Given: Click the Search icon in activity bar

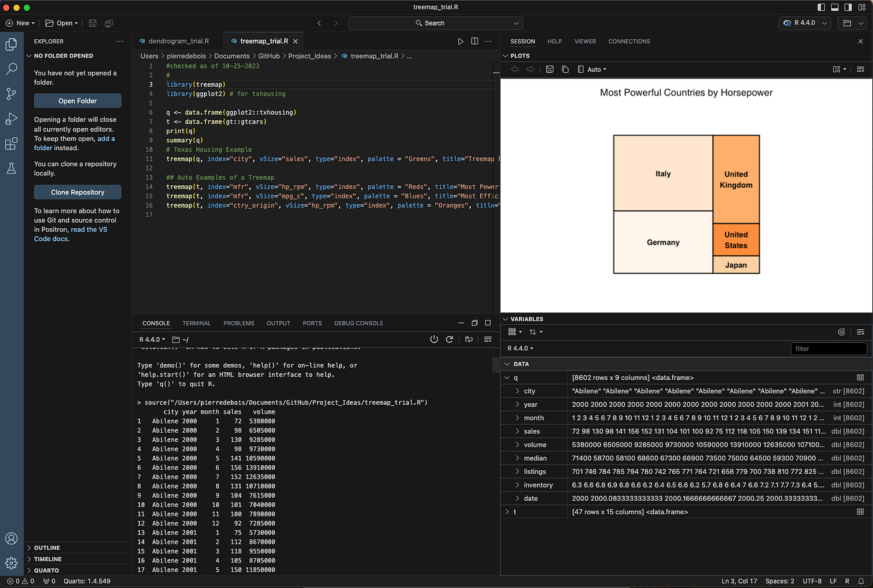Looking at the screenshot, I should tap(11, 69).
